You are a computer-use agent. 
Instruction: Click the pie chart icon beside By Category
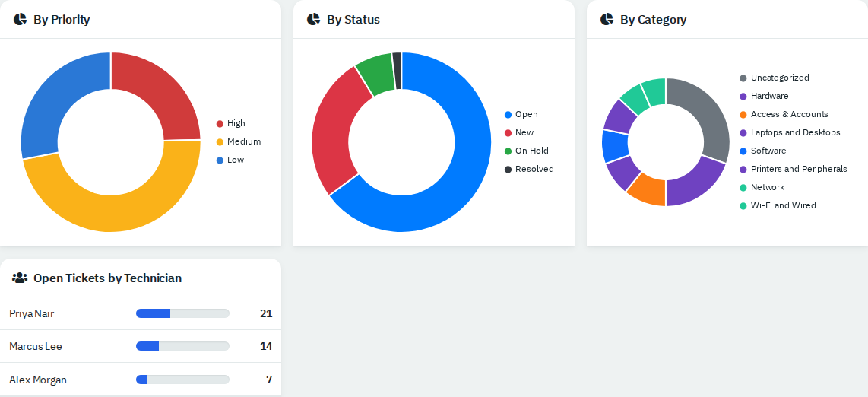(x=607, y=19)
